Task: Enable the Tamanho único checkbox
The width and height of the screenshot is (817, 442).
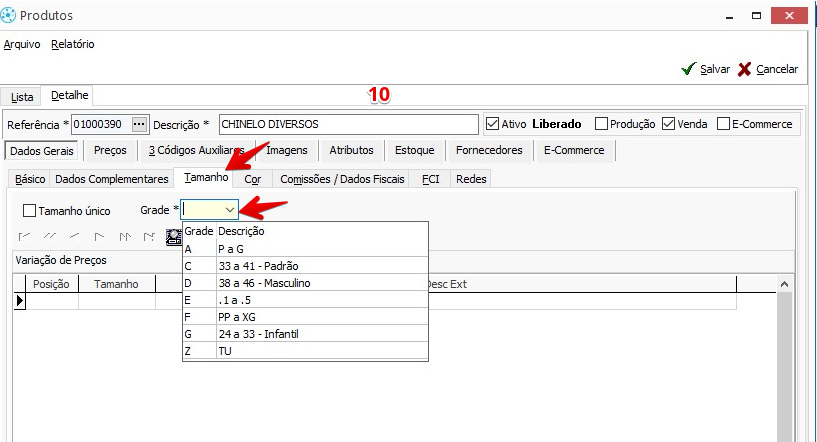Action: (29, 211)
